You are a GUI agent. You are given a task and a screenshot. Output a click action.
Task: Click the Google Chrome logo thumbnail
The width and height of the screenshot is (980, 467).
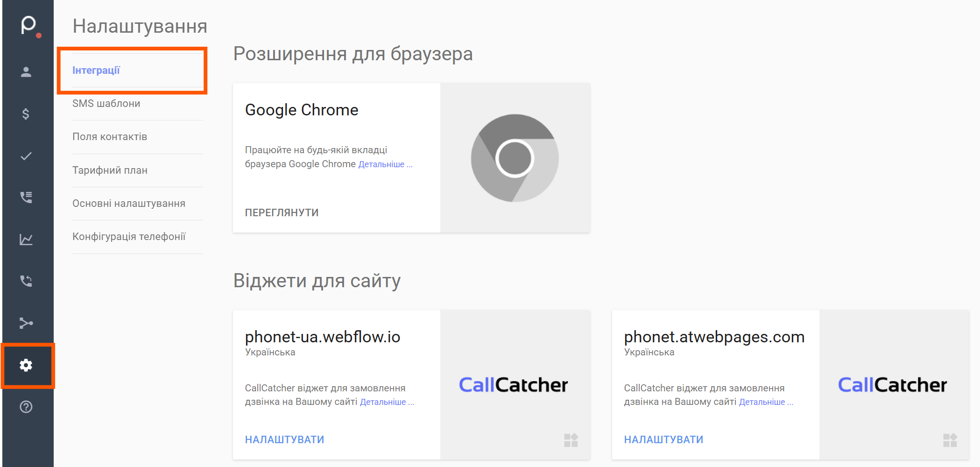point(515,158)
